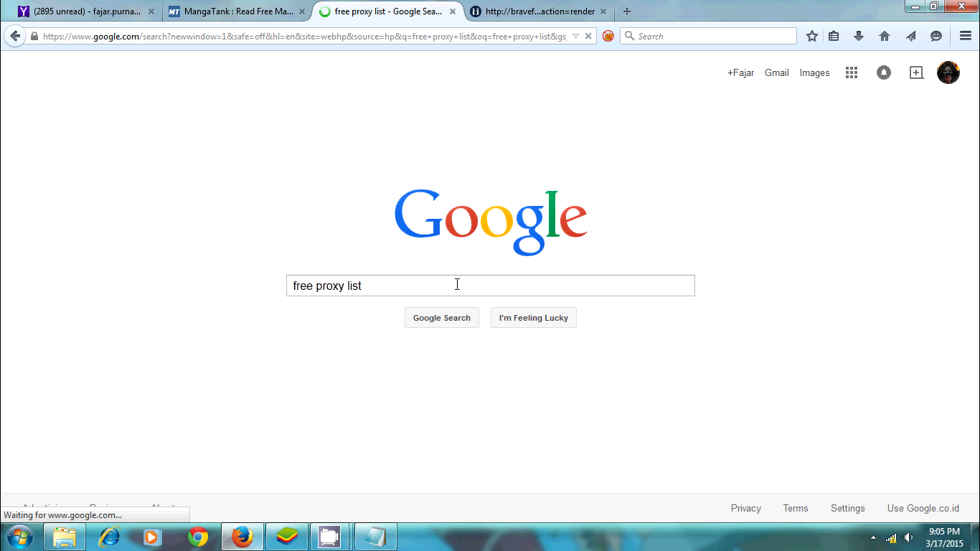Screen dimensions: 980x551
Task: Open the Google account profile picture
Action: tap(948, 72)
